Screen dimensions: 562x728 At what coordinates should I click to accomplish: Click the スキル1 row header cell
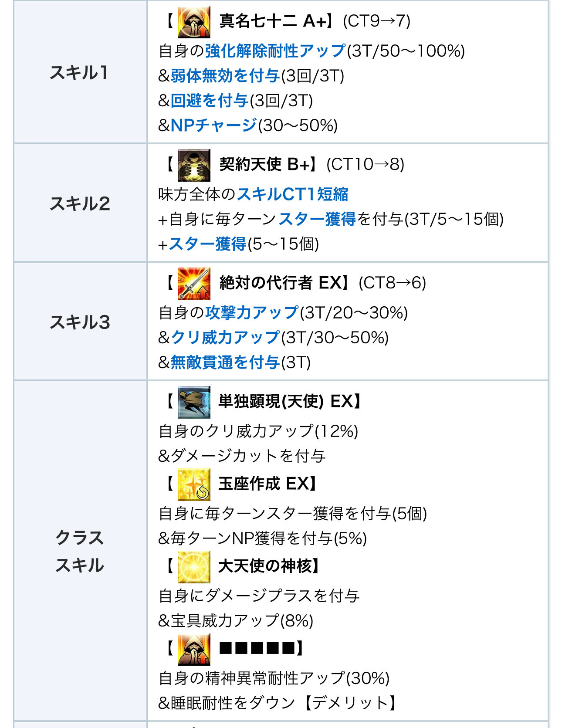click(x=81, y=72)
